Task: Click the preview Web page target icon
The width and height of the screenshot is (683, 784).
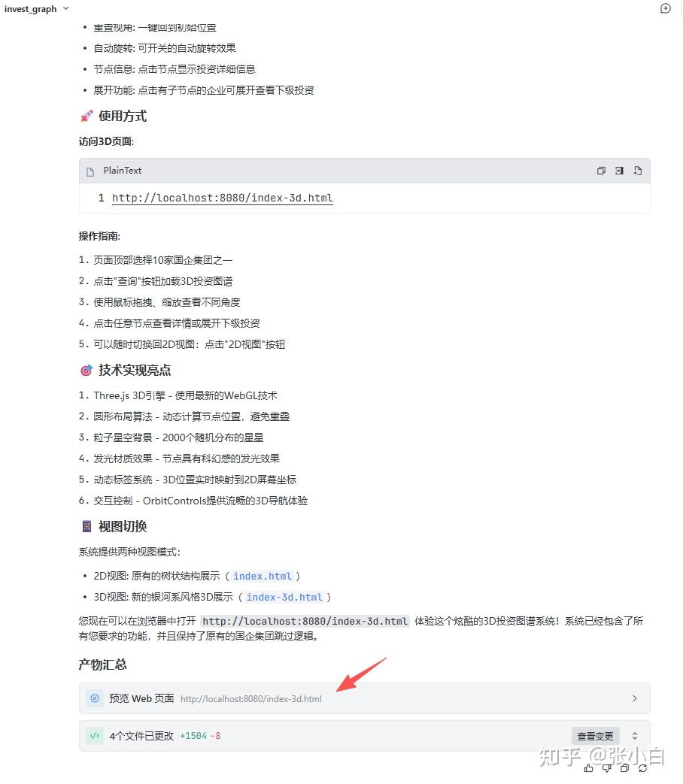Action: (95, 698)
